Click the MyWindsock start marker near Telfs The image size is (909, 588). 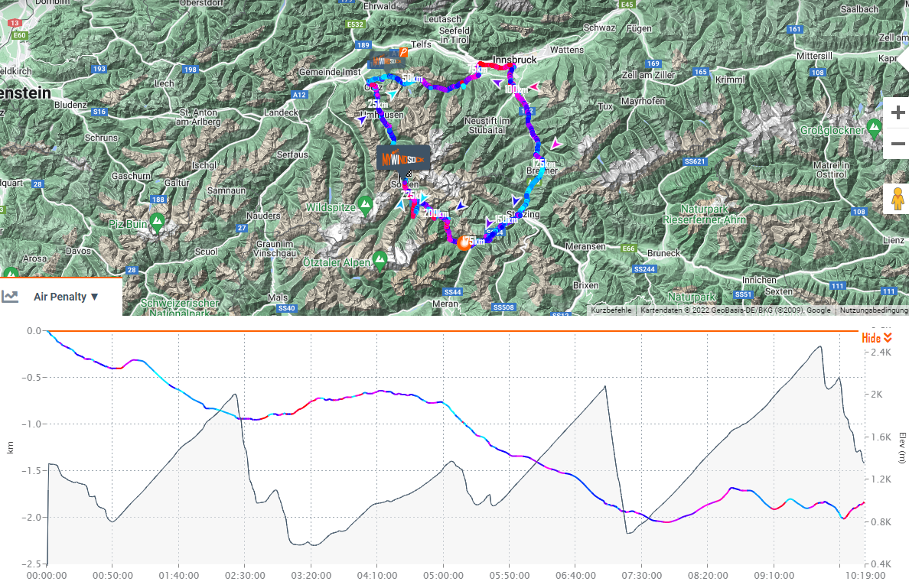point(384,60)
